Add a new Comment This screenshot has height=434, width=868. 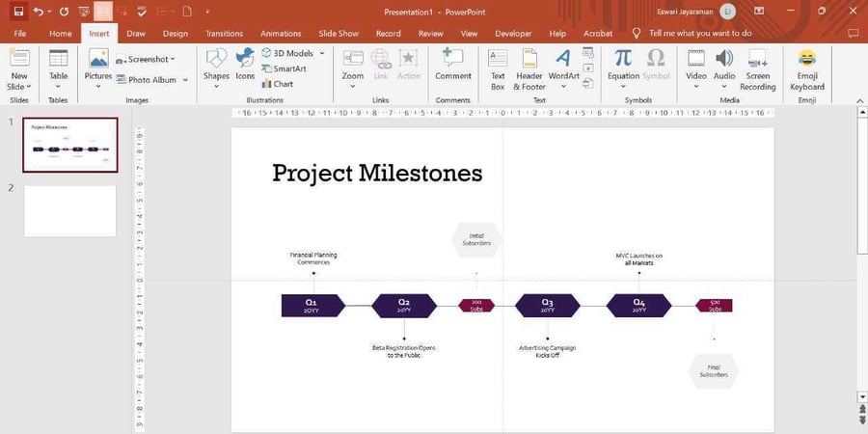click(x=453, y=65)
